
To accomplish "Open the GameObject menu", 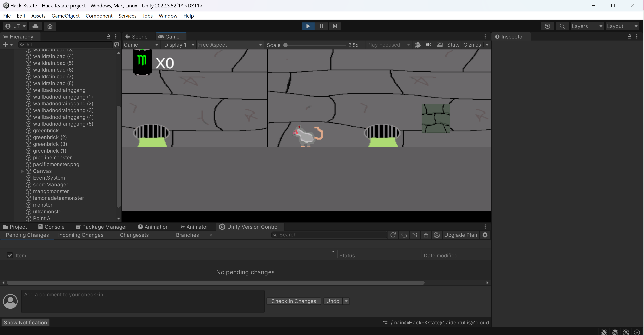I will [x=65, y=16].
